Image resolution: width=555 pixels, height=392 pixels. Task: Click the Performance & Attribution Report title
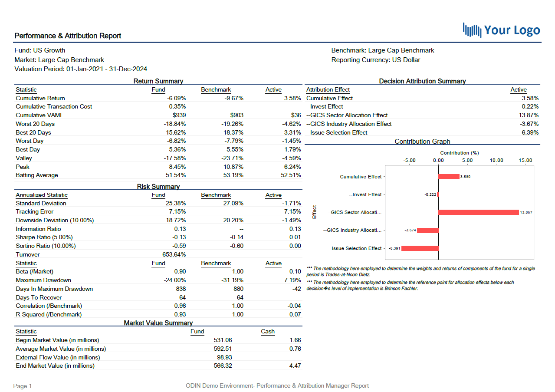(x=68, y=36)
